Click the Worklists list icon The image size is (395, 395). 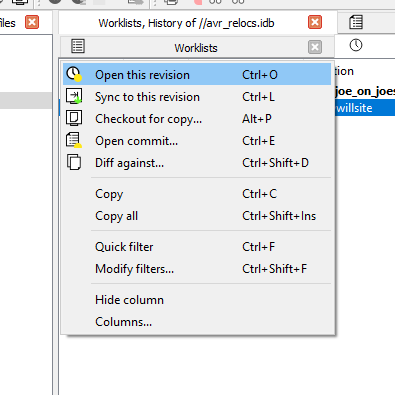[78, 46]
